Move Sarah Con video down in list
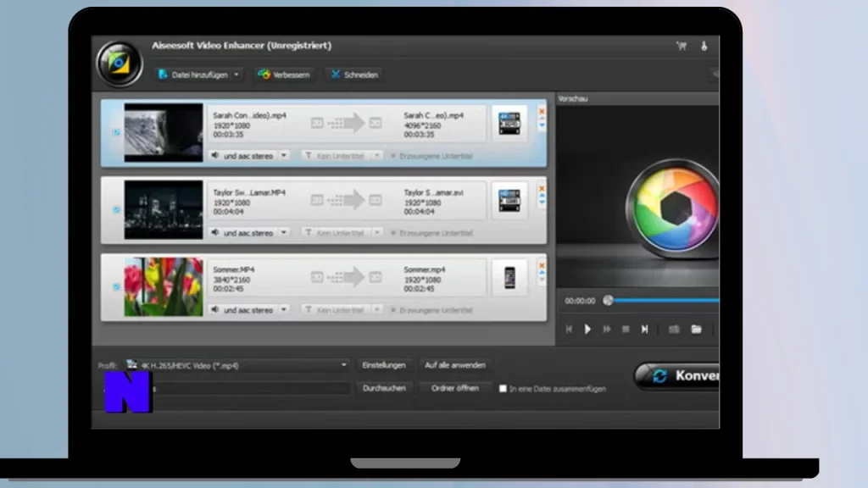The width and height of the screenshot is (868, 488). coord(542,126)
